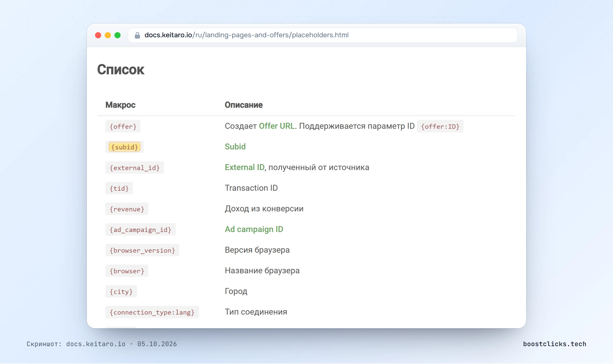613x364 pixels.
Task: Click the {city} macro code
Action: pos(121,292)
